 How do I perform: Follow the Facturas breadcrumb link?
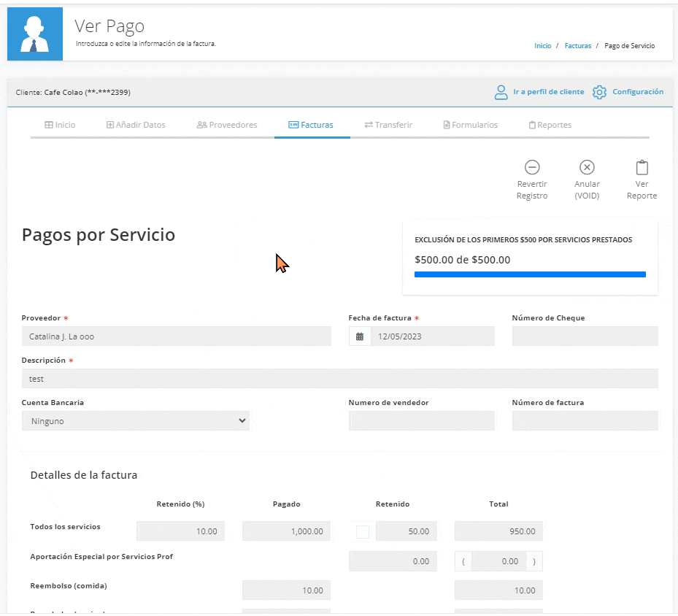[578, 46]
